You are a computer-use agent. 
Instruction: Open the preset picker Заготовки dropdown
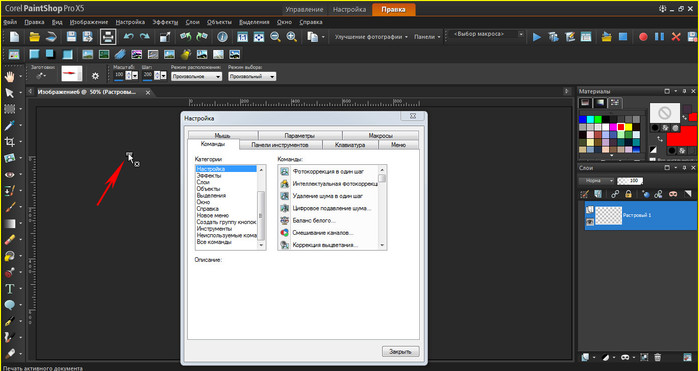click(41, 76)
